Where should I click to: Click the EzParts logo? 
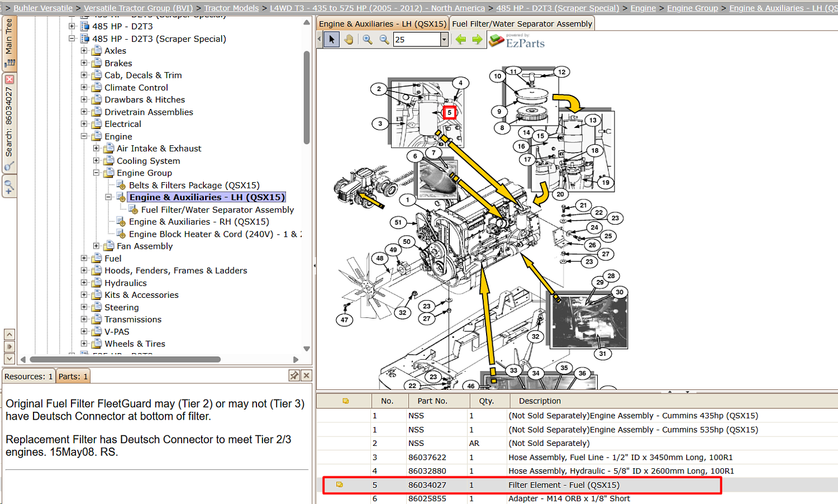[x=517, y=41]
